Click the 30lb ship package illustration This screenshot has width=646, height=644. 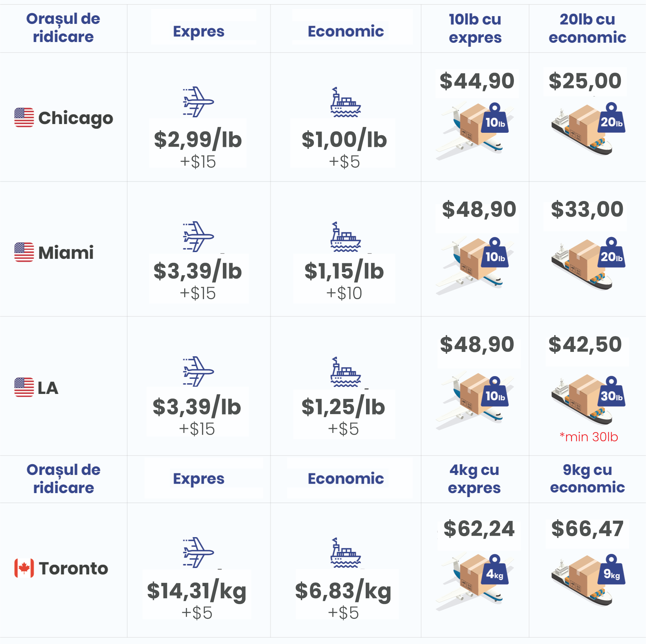588,400
